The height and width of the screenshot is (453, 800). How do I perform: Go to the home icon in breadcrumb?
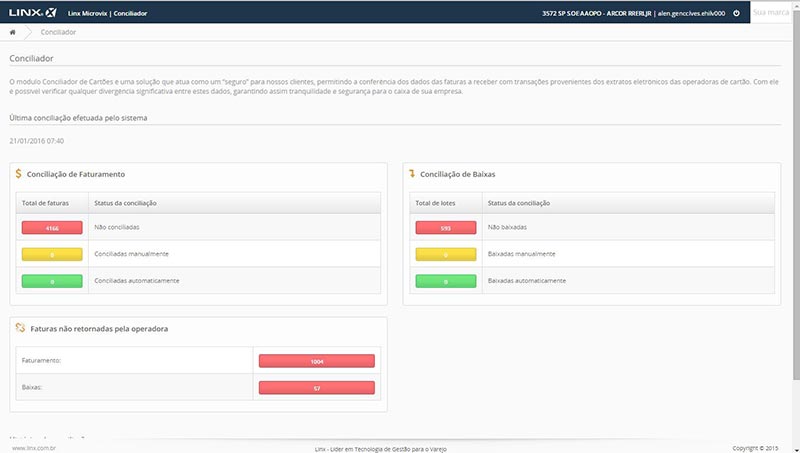pyautogui.click(x=14, y=32)
